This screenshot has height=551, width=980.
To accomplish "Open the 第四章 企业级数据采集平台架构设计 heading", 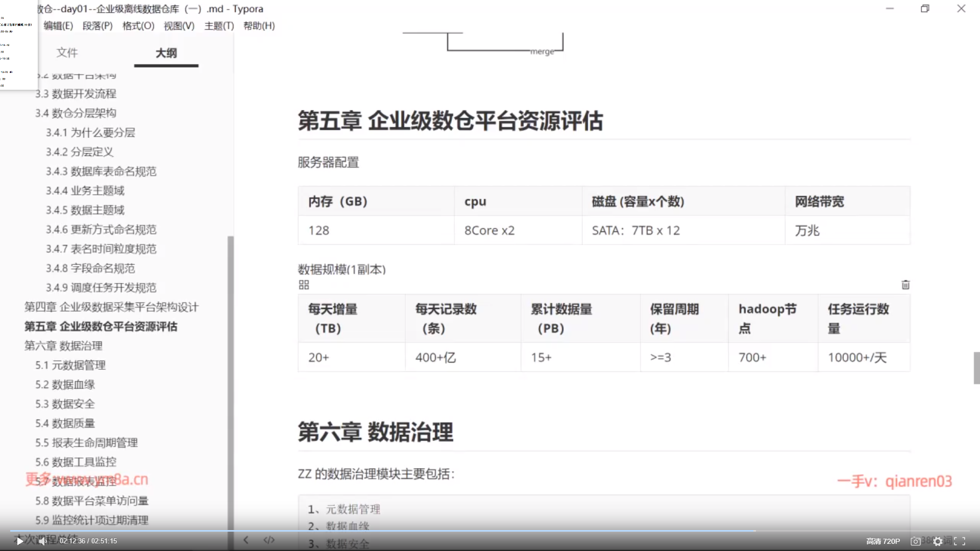I will click(111, 307).
